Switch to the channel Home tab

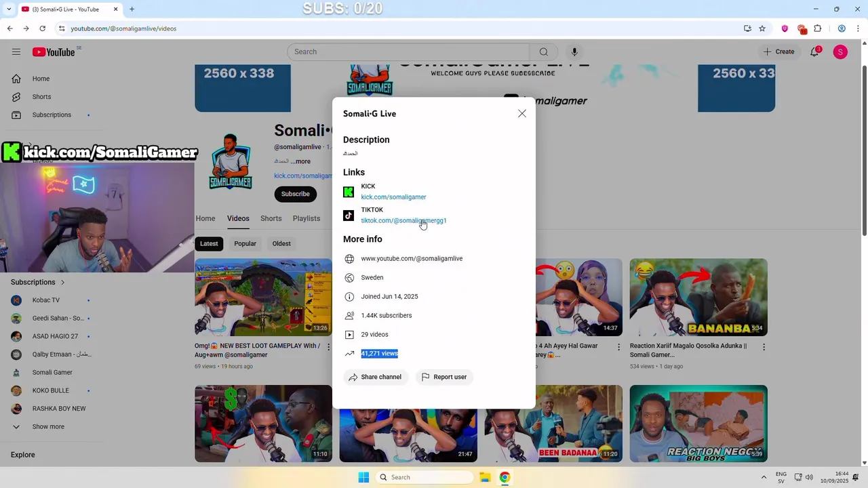(x=205, y=219)
